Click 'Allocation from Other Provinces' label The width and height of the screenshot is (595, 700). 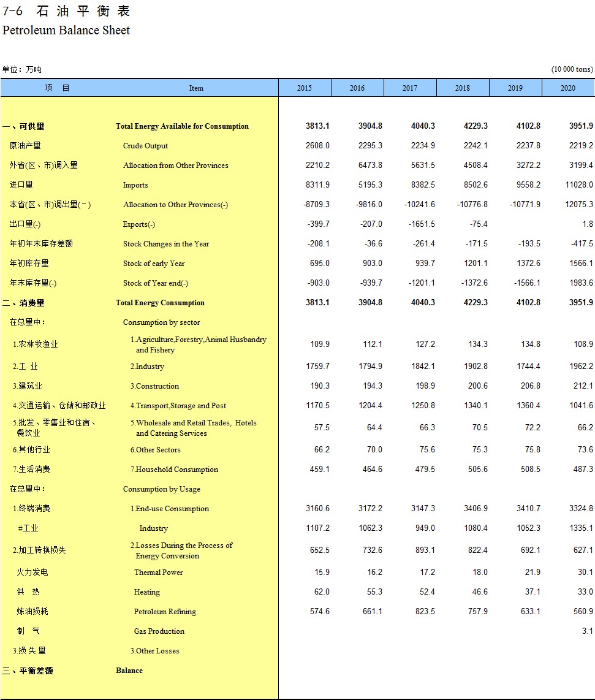175,165
